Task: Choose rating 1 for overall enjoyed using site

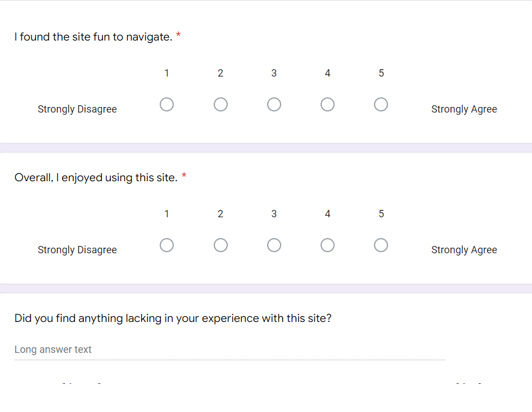Action: click(x=166, y=245)
